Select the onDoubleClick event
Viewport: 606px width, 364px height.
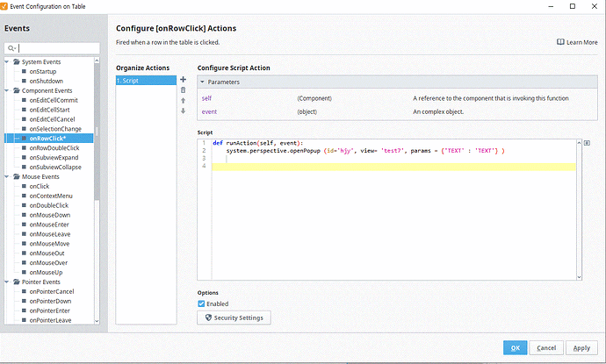pos(48,205)
